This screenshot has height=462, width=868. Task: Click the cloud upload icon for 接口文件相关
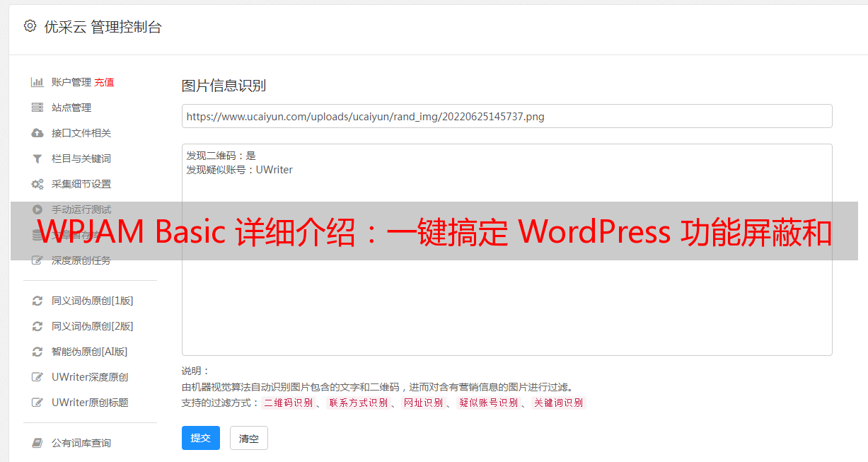pyautogui.click(x=37, y=133)
